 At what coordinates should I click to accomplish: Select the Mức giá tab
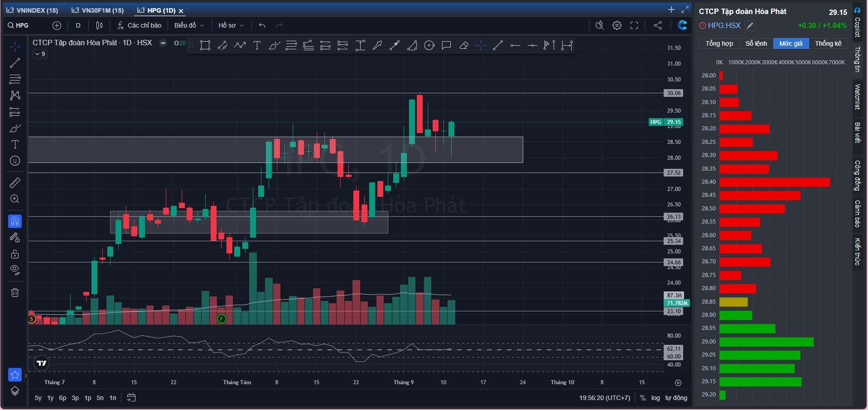[x=791, y=43]
